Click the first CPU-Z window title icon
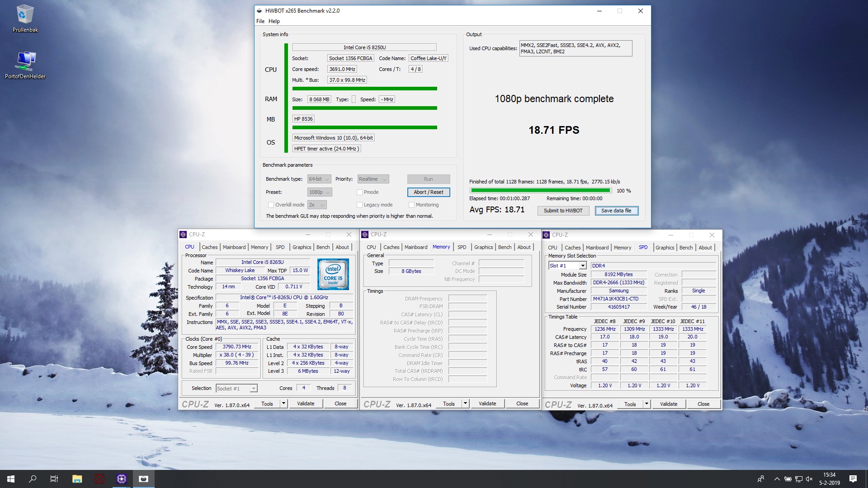868x488 pixels. [x=183, y=235]
